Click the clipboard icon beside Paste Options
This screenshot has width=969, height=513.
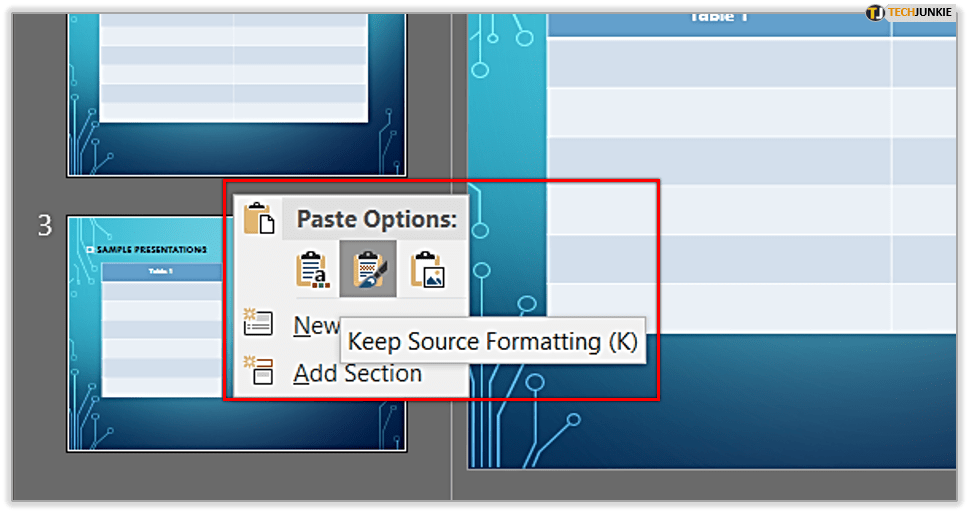(258, 218)
